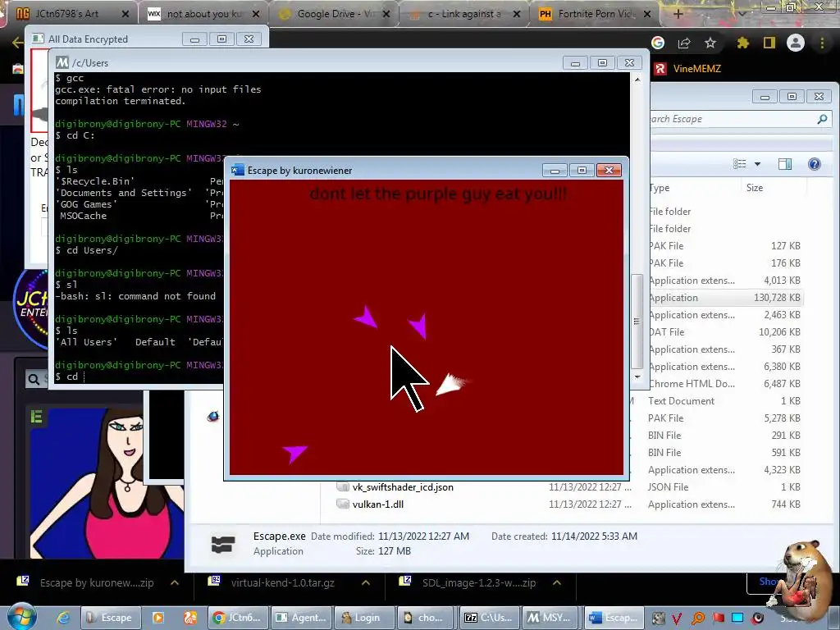Image resolution: width=840 pixels, height=630 pixels.
Task: Click the MSYS icon in terminal title bar
Action: pos(62,62)
